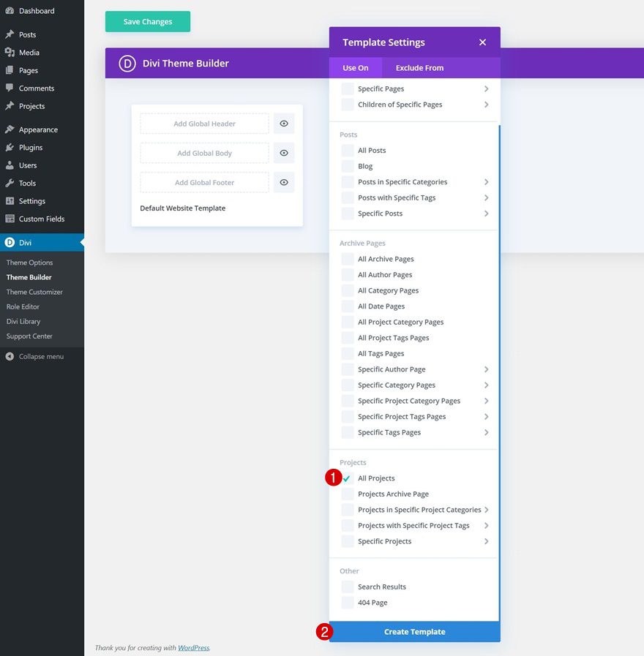The image size is (644, 656).
Task: Expand the Specific Author Page options
Action: coord(486,369)
